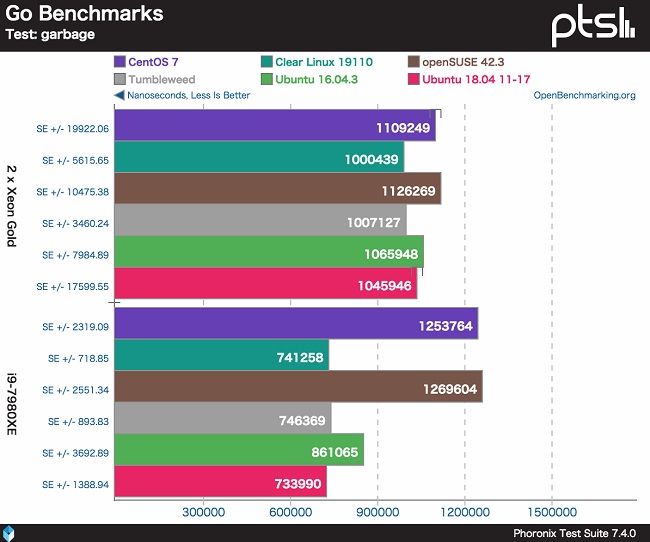Select the green Ubuntu 16.04.3 legend swatch
This screenshot has width=650, height=542.
coord(265,79)
